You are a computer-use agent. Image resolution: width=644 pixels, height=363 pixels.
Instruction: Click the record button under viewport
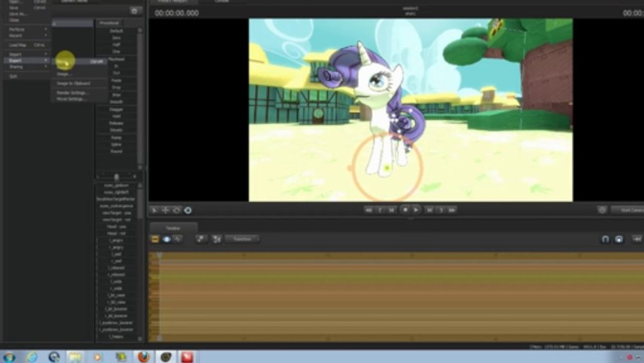click(x=405, y=210)
